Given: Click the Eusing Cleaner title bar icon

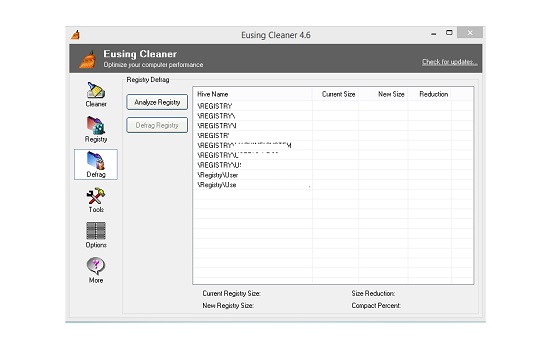Looking at the screenshot, I should (75, 35).
